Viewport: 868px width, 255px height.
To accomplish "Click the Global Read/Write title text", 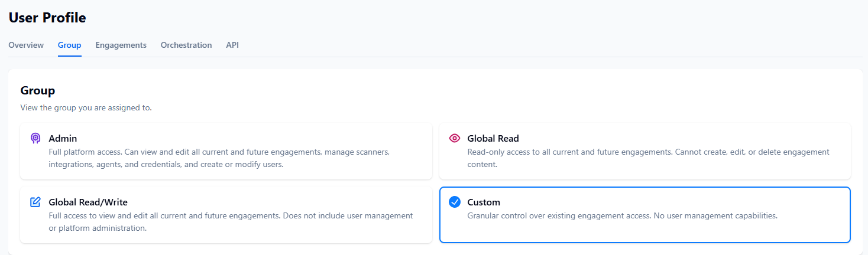I will [88, 202].
